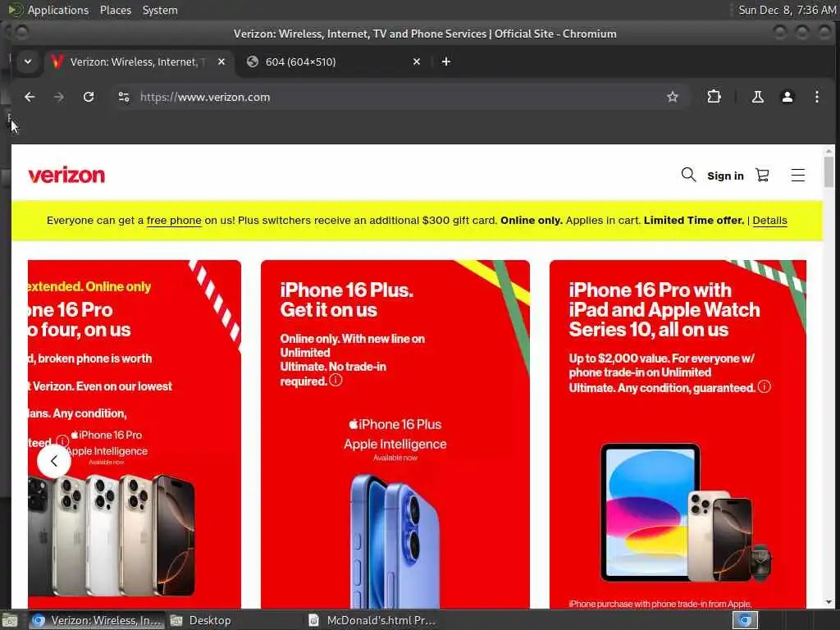
Task: Go back to the previous page
Action: (x=30, y=97)
